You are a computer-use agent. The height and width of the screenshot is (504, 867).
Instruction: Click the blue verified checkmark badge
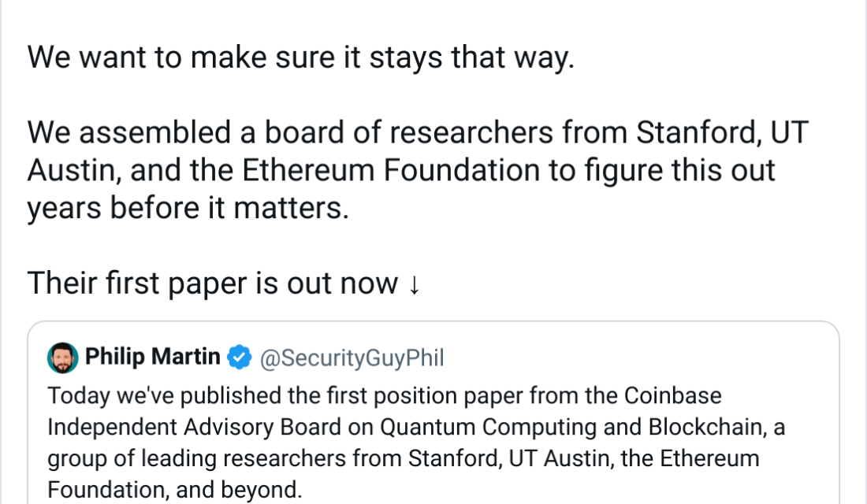tap(239, 357)
